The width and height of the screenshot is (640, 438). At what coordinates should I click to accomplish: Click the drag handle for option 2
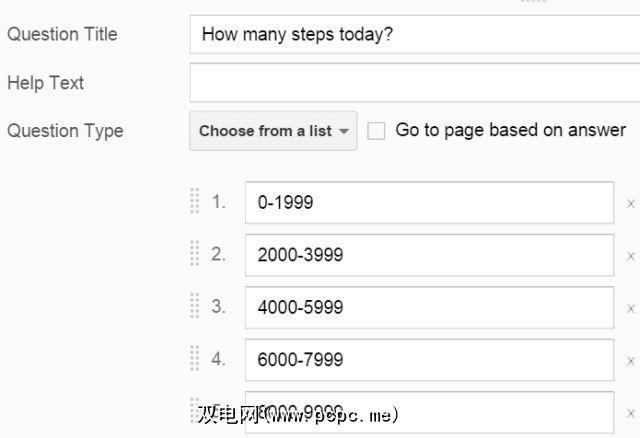195,254
